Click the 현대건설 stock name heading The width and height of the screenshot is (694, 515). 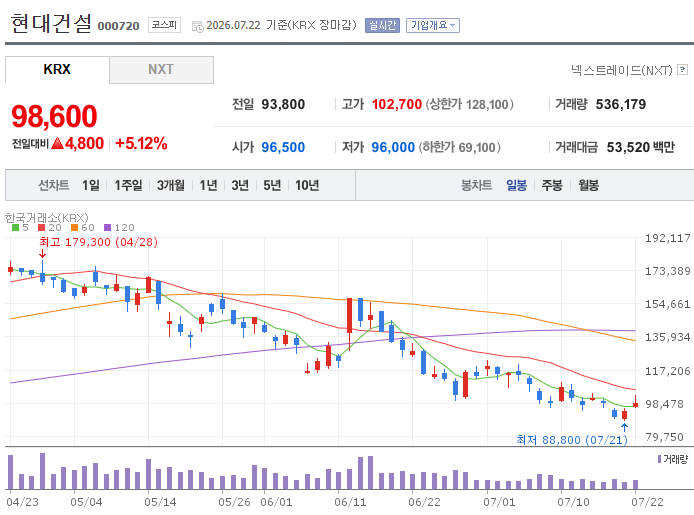tap(51, 23)
